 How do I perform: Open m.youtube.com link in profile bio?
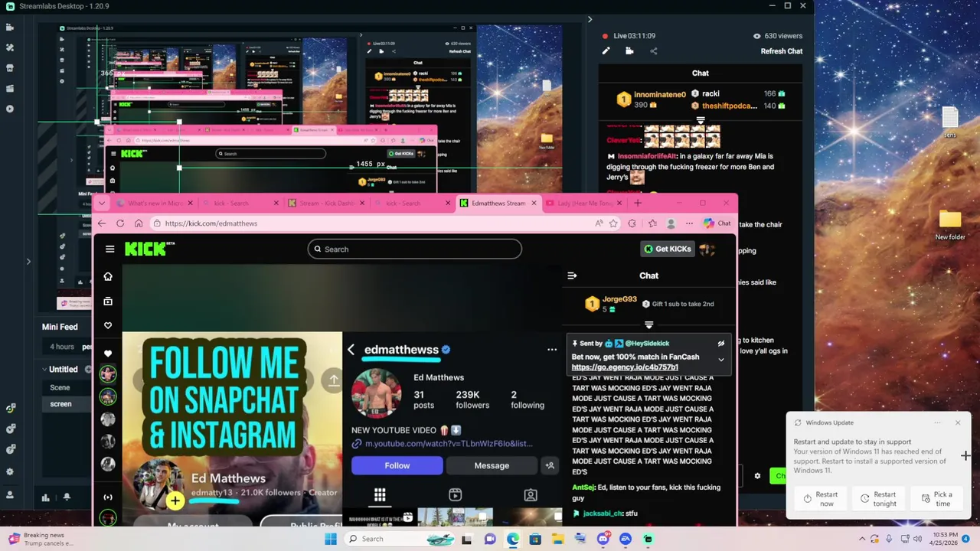449,444
